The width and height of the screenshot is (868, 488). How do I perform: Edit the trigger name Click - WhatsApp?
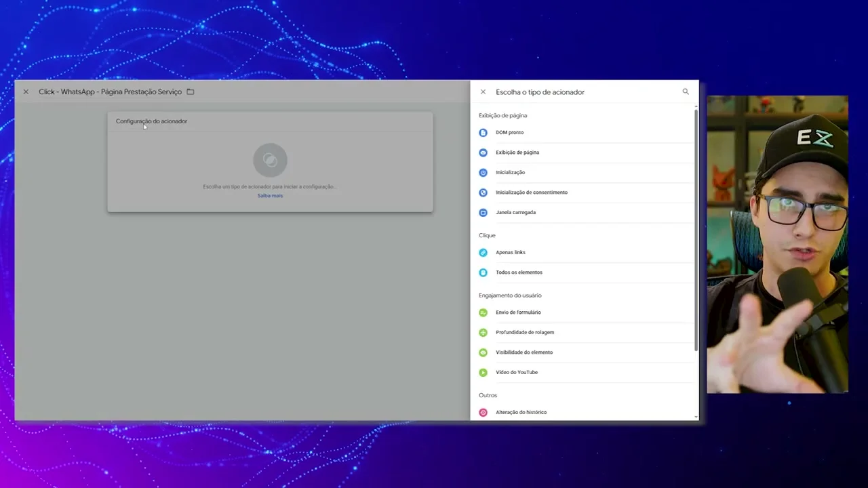click(110, 91)
